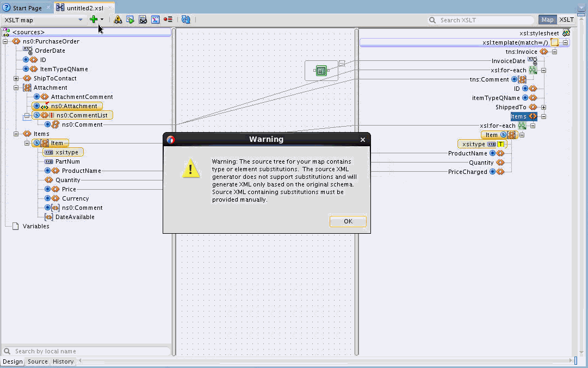This screenshot has width=588, height=368.
Task: Click the first xsl:for-each loop icon
Action: point(533,70)
